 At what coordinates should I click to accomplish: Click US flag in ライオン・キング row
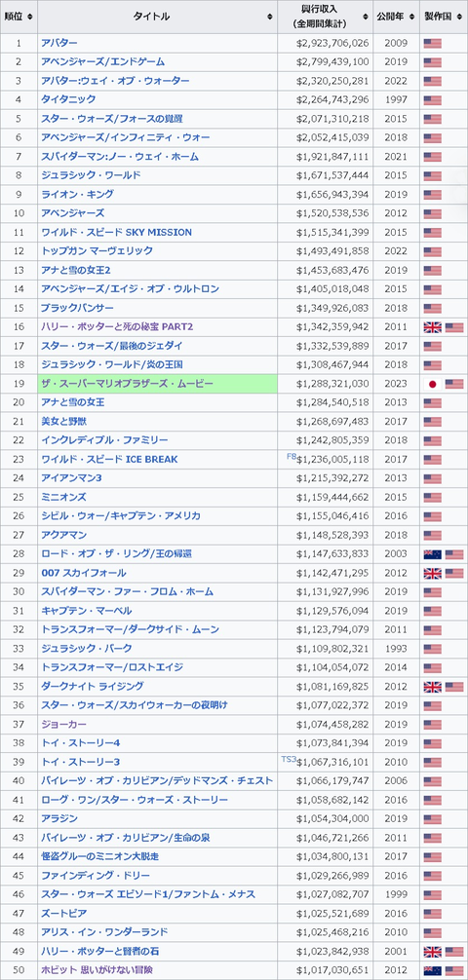click(x=432, y=195)
